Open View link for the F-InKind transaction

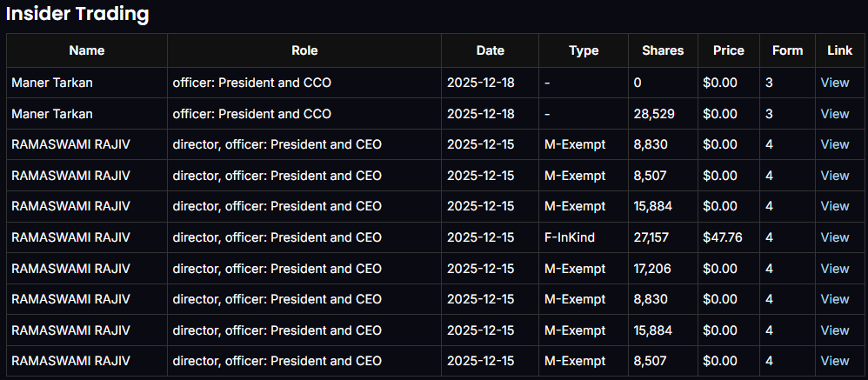[835, 237]
